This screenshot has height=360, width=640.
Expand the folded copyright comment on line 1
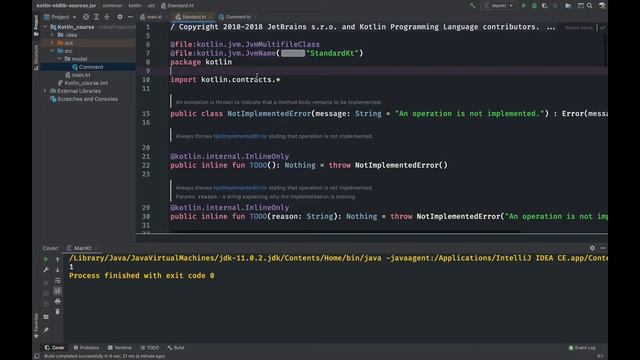(551, 27)
